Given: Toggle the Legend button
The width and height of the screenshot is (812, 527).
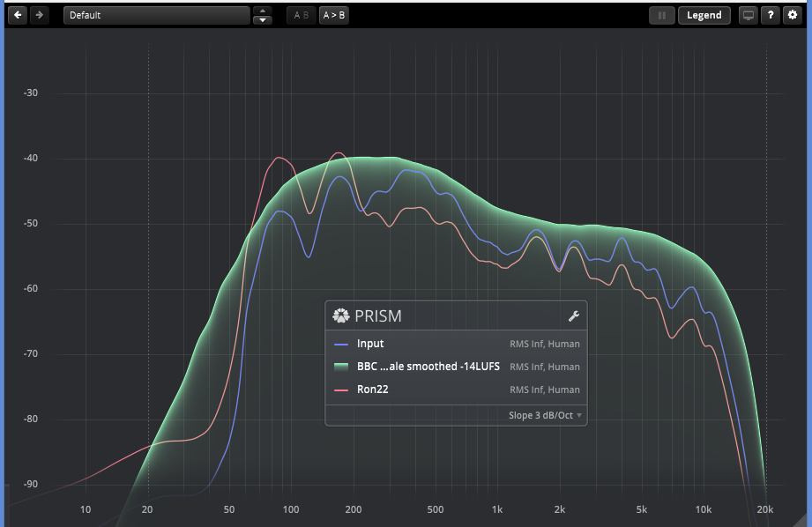Looking at the screenshot, I should (704, 15).
